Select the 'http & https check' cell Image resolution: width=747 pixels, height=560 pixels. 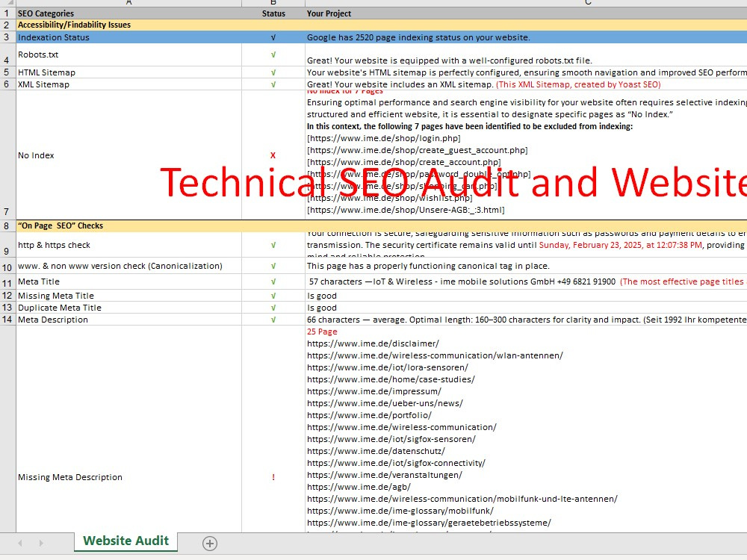128,245
